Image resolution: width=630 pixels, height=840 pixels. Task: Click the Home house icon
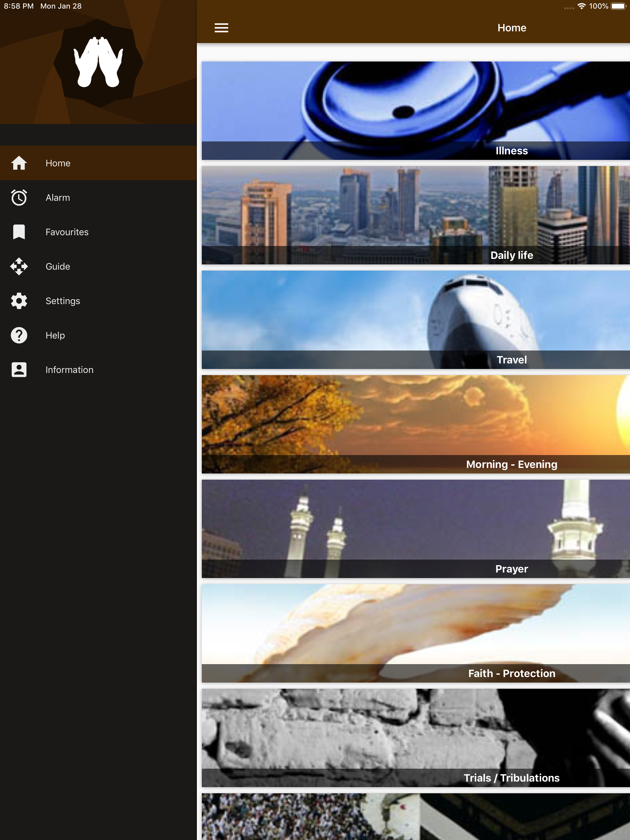pyautogui.click(x=19, y=163)
